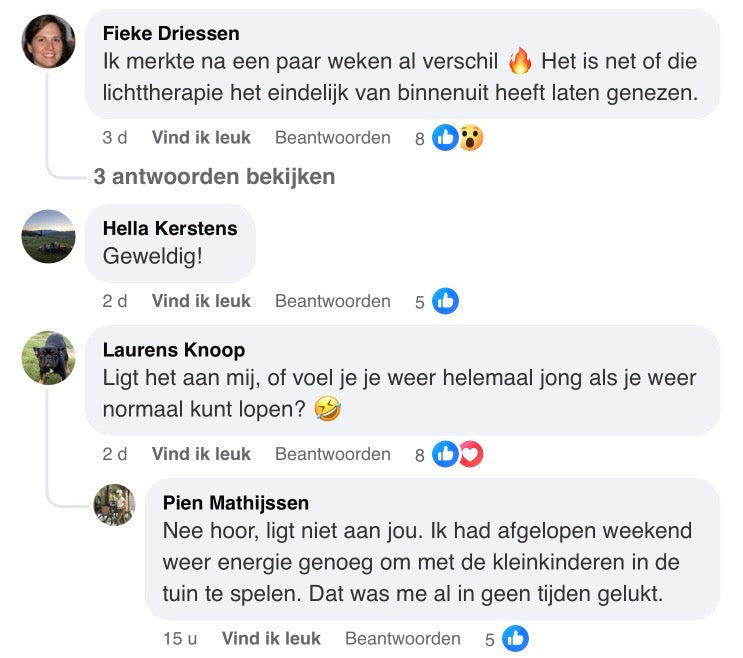
Task: Toggle "Vind ik leuk" on Hella Kerstens' comment
Action: (201, 301)
